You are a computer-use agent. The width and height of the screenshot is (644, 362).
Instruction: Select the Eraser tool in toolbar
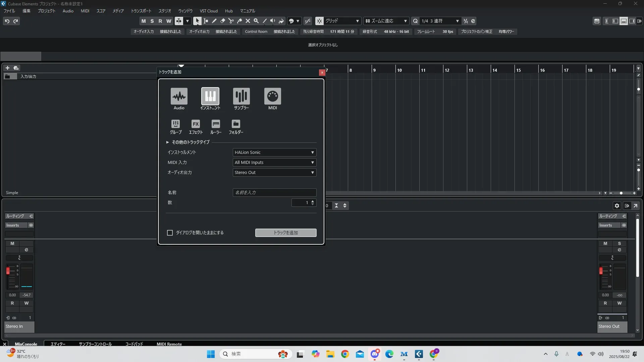pyautogui.click(x=223, y=21)
